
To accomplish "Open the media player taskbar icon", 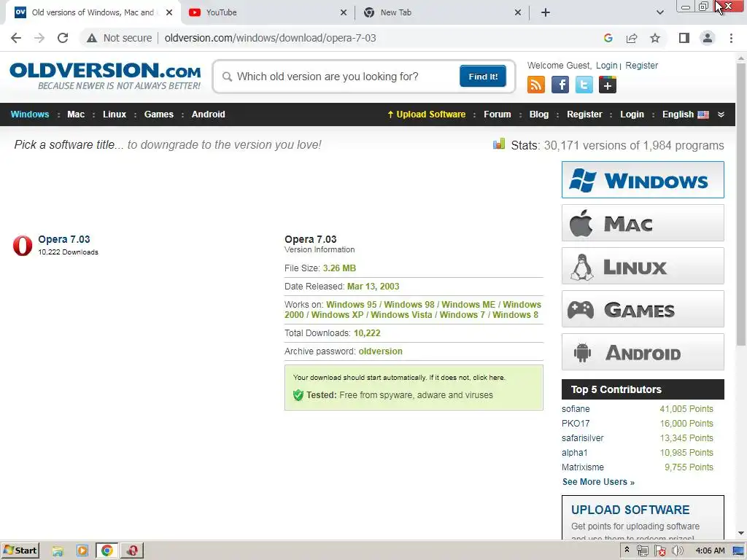I will pos(82,551).
